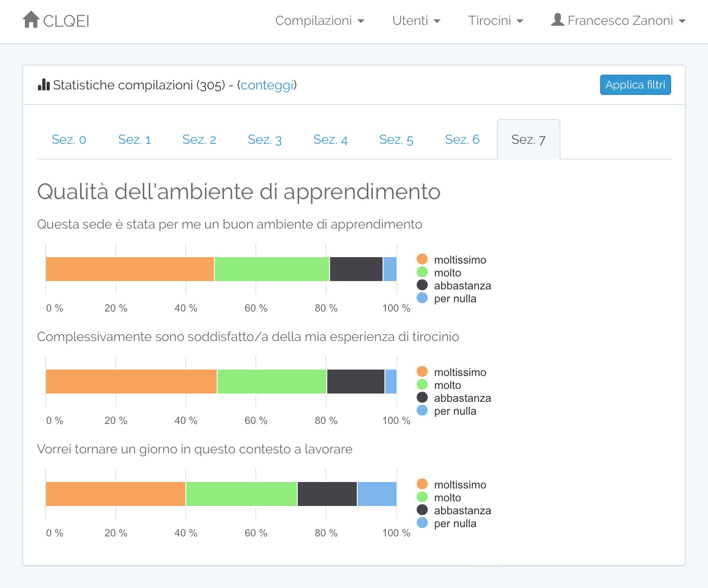Open the Sez. 5 tab
The width and height of the screenshot is (708, 588).
(396, 139)
